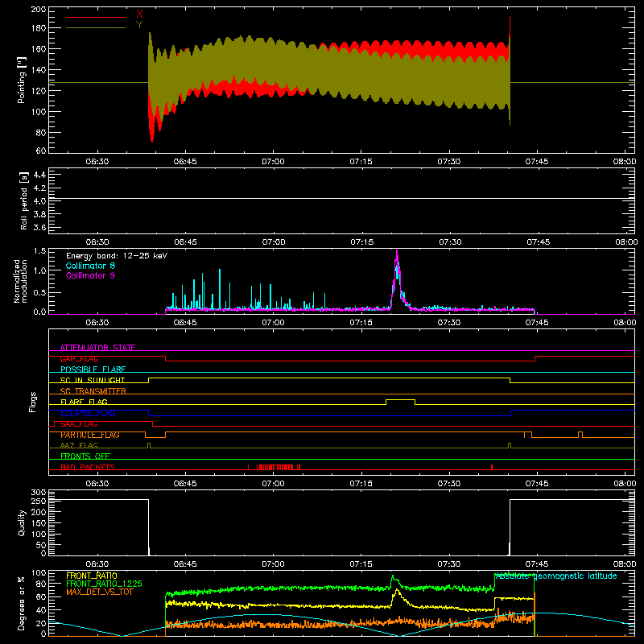Screen dimensions: 644x644
Task: Click the 06:45 label below the Pointing panel
Action: pyautogui.click(x=185, y=162)
